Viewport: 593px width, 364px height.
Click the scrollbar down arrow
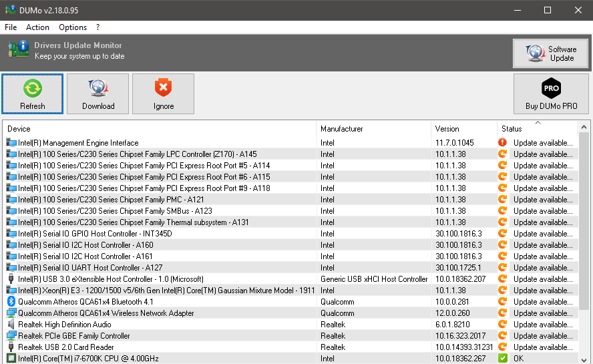point(584,360)
